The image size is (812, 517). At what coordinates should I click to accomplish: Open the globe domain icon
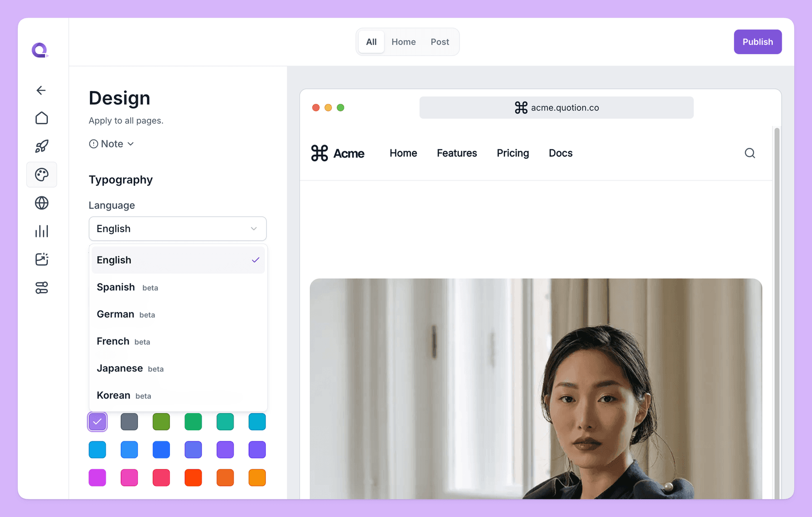[42, 203]
